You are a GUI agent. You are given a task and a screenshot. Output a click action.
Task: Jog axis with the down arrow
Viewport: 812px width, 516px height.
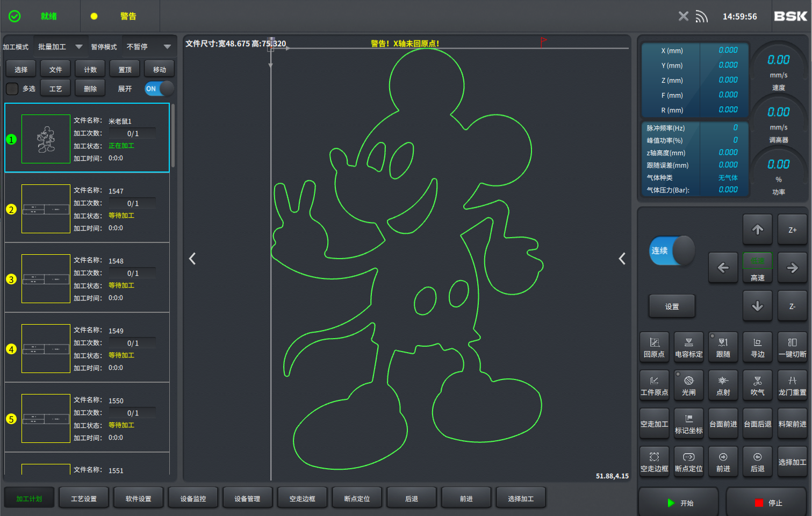pyautogui.click(x=757, y=306)
